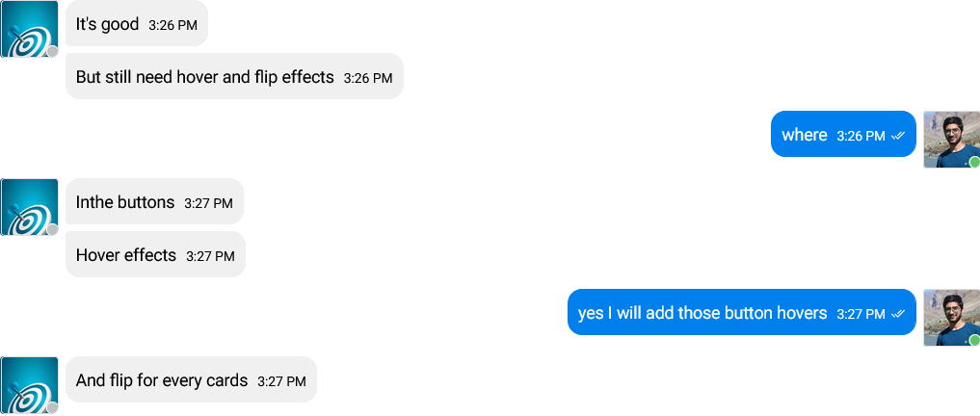Select 'But still need hover and flip effects' message
The image size is (980, 416).
click(234, 76)
